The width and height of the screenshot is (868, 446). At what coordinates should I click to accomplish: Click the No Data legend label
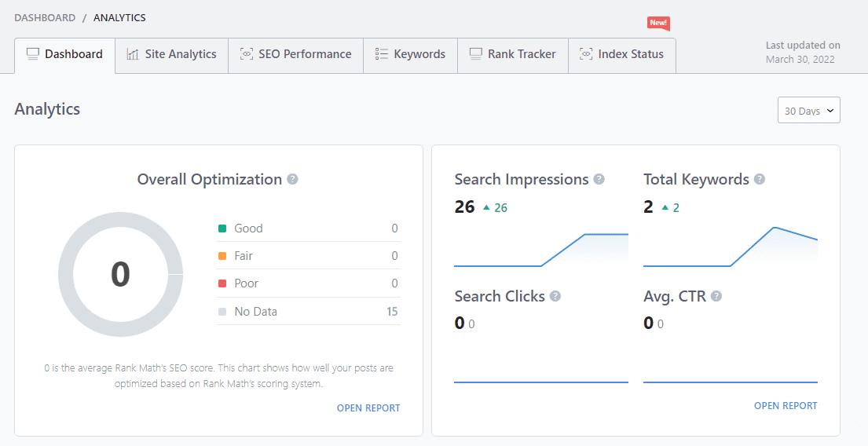coord(255,312)
